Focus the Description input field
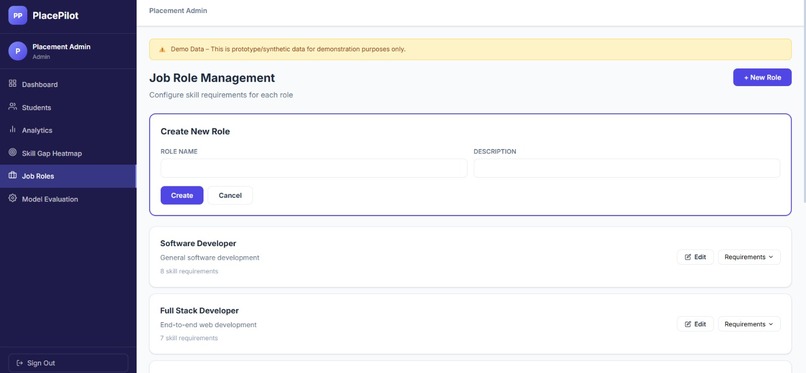The width and height of the screenshot is (806, 373). tap(627, 168)
